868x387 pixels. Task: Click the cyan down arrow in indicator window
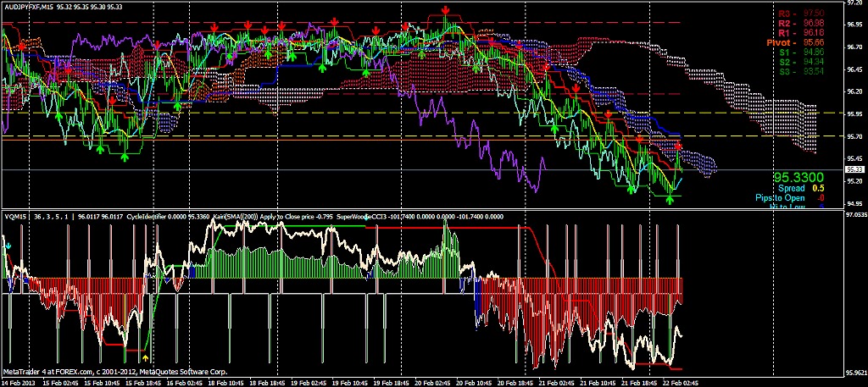[x=8, y=246]
